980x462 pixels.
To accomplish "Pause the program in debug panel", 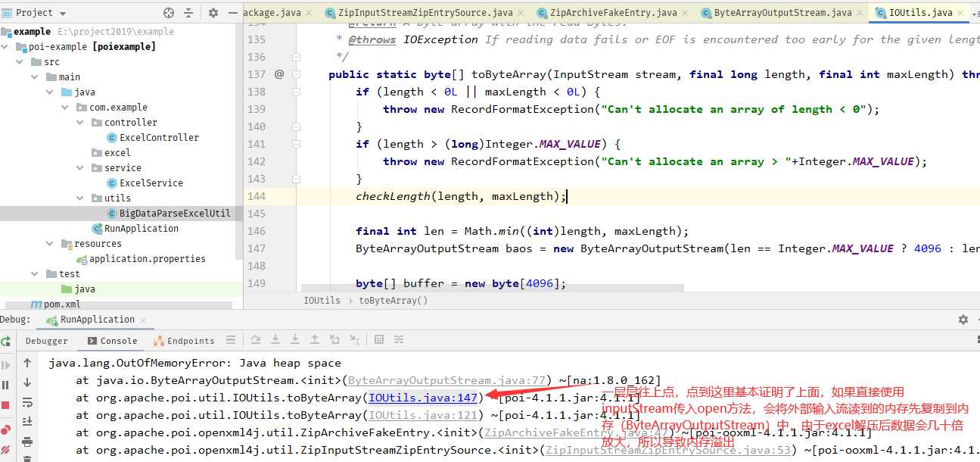I will tap(6, 386).
